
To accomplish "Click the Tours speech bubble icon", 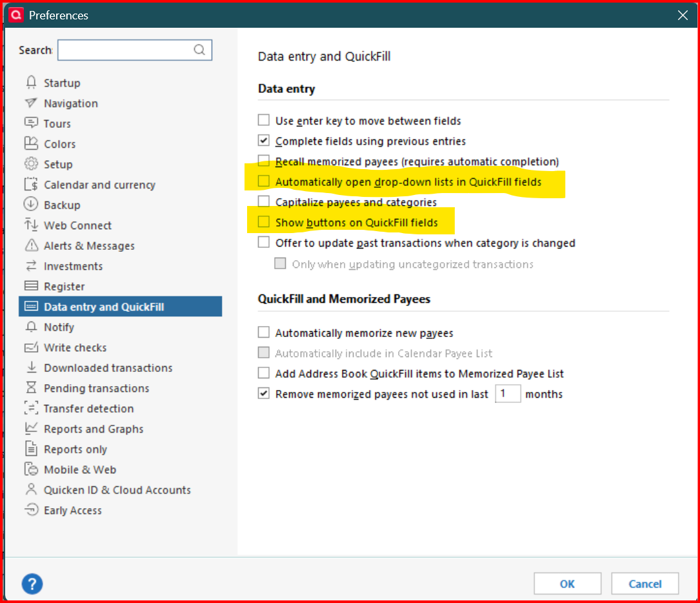I will pos(31,123).
